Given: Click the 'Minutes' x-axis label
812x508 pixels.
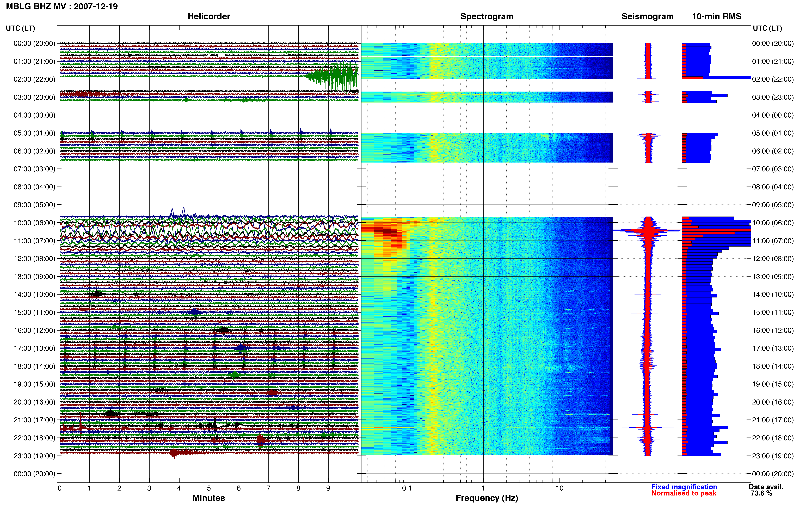Looking at the screenshot, I should (x=208, y=498).
